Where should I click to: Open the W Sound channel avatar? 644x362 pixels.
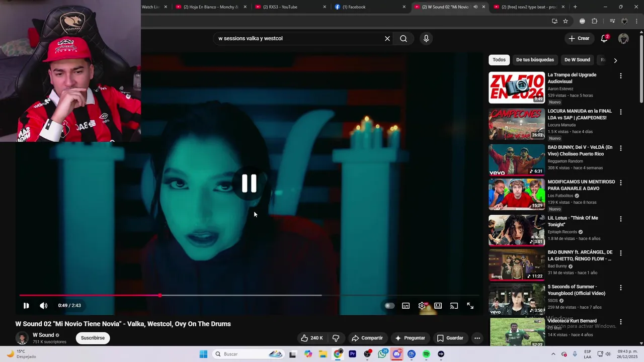point(22,338)
